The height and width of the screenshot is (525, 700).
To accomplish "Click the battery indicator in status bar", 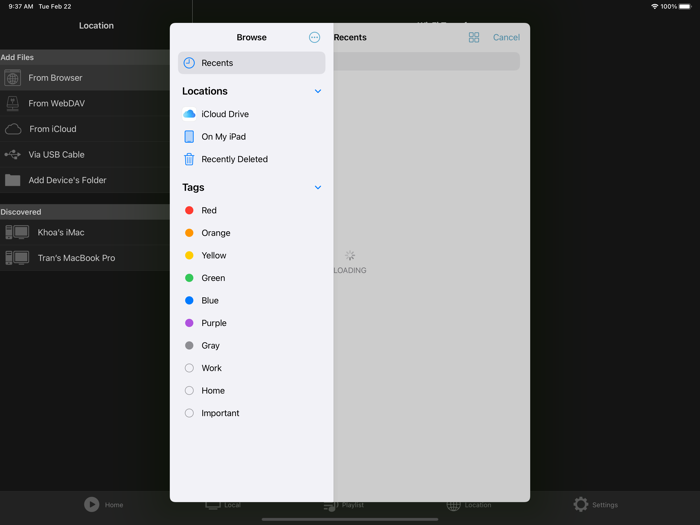I will pyautogui.click(x=685, y=7).
